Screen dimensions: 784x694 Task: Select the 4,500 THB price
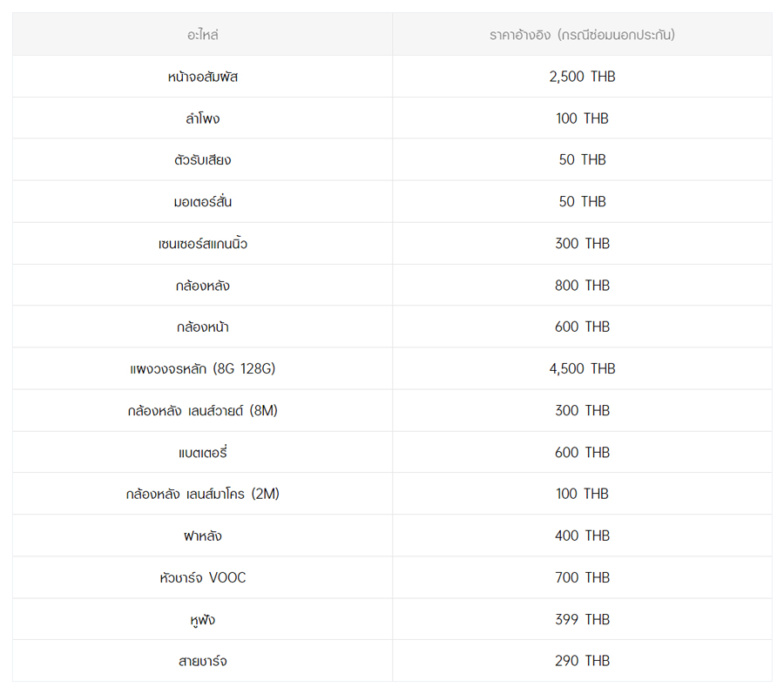coord(582,369)
